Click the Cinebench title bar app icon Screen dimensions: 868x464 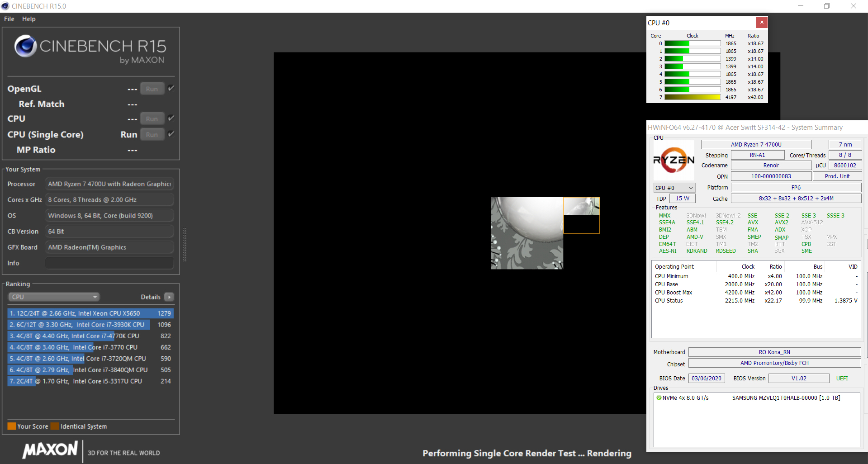[x=5, y=6]
